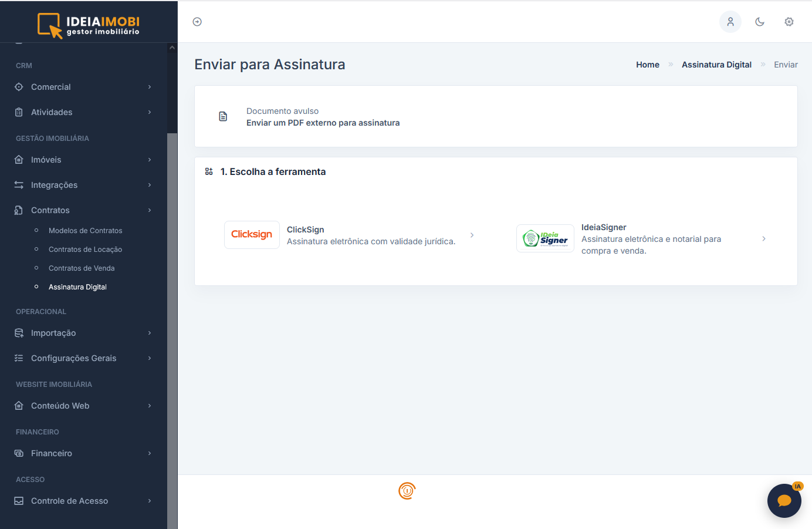Expand the Atividades menu chevron
The image size is (812, 529).
click(x=150, y=112)
